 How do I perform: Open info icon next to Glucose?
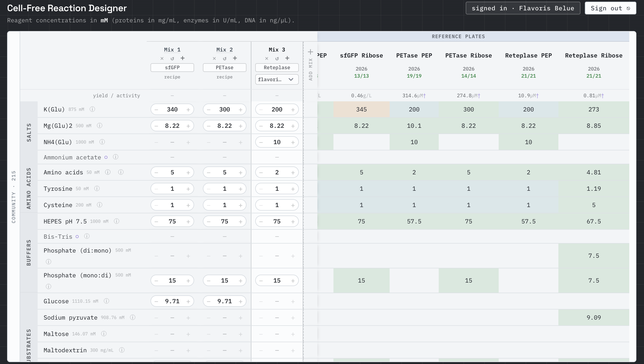107,301
